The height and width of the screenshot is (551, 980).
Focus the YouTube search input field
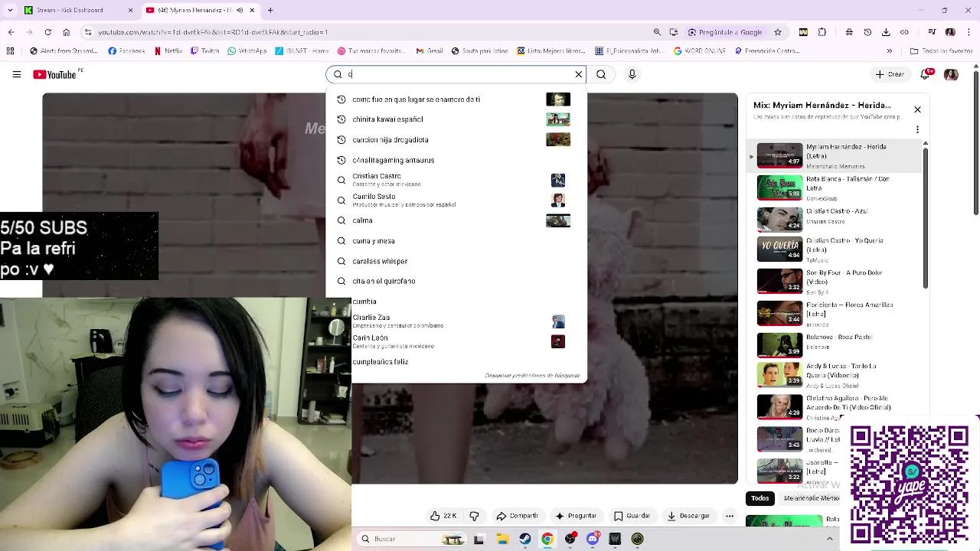click(x=456, y=74)
